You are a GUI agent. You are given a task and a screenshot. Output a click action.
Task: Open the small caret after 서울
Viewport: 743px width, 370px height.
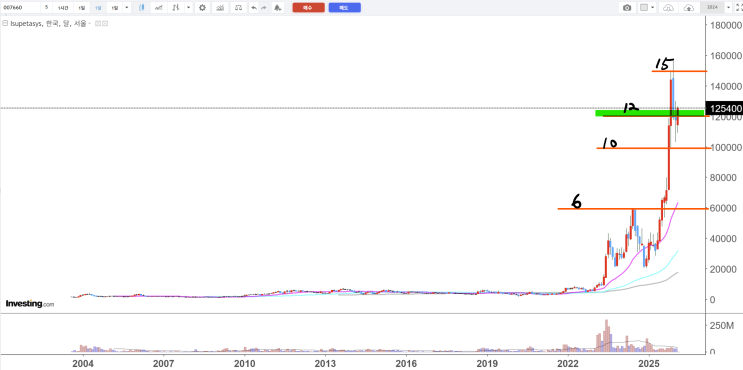[x=90, y=23]
